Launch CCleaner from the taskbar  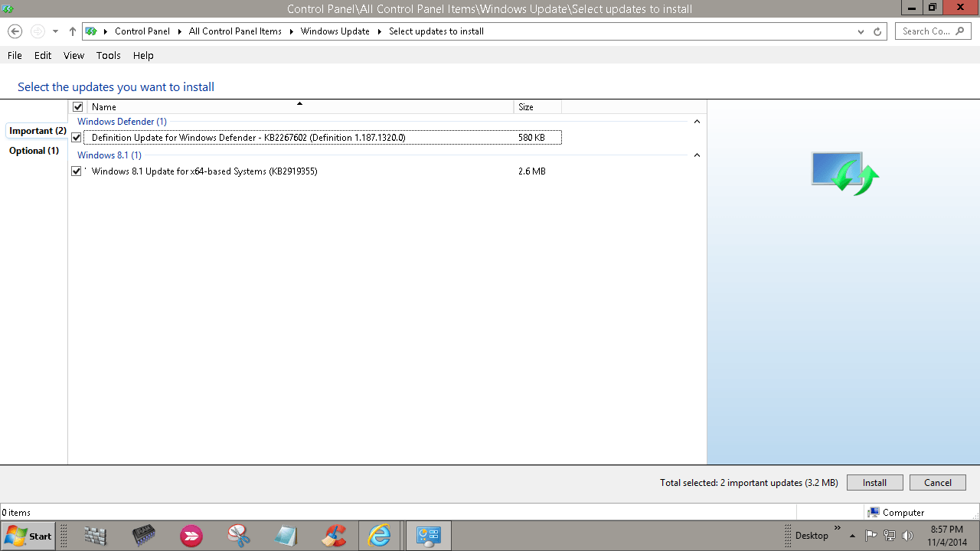333,536
